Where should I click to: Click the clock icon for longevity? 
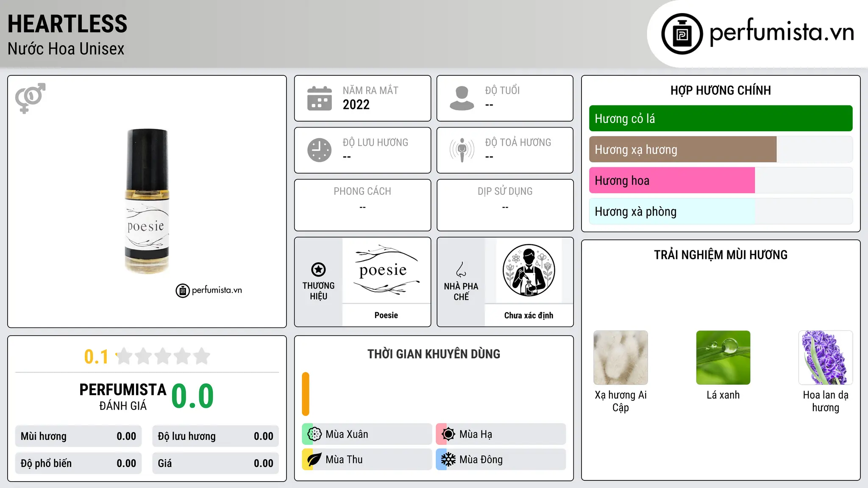pyautogui.click(x=320, y=150)
